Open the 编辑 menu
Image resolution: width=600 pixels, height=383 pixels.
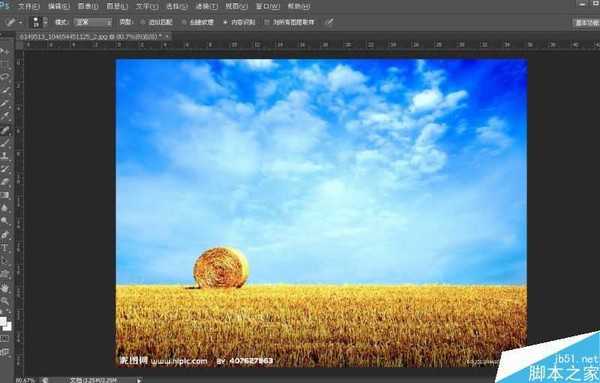point(59,7)
